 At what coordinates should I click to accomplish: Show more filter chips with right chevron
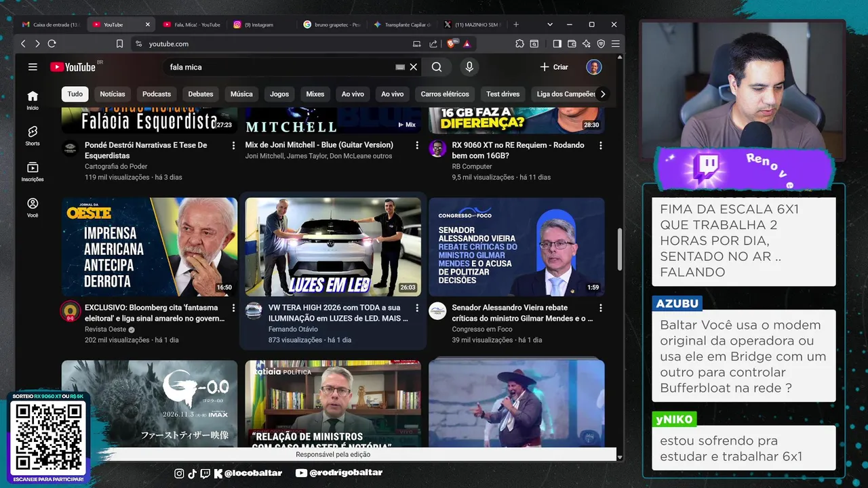pos(602,94)
